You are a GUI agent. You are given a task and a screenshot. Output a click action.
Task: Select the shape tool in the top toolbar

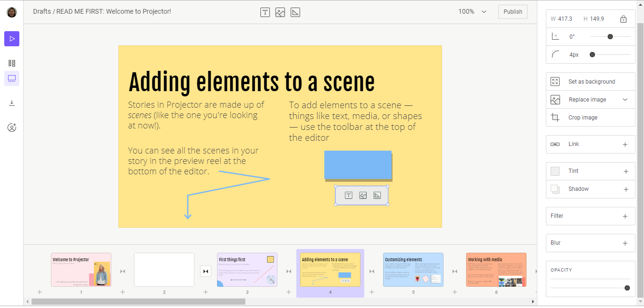295,12
